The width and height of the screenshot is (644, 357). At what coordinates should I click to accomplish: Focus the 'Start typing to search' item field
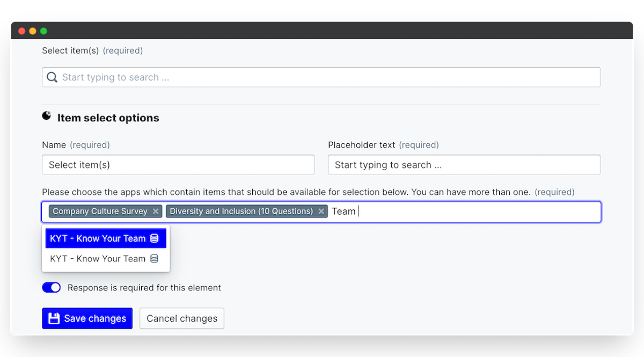point(321,77)
